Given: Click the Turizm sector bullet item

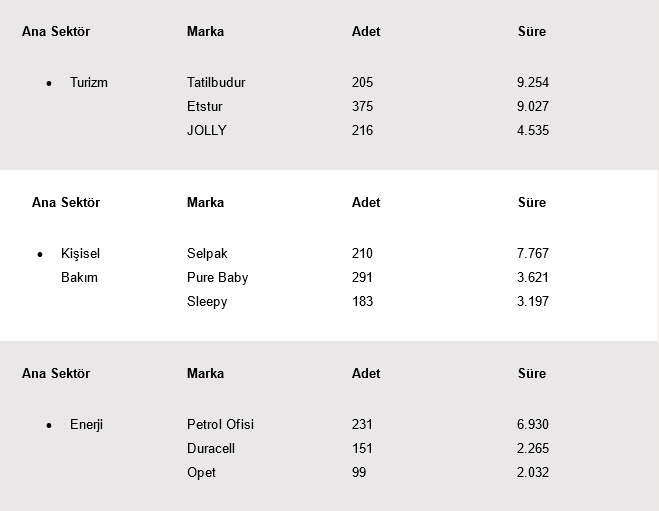Looking at the screenshot, I should [x=88, y=83].
